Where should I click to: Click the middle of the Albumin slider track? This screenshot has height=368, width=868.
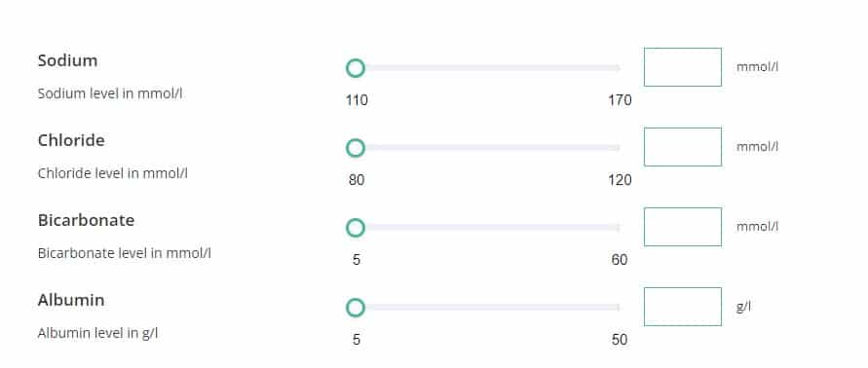[487, 307]
